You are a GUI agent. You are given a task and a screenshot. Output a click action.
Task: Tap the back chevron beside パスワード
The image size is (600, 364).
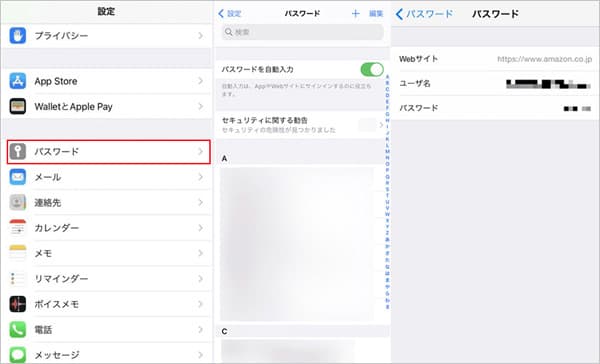pyautogui.click(x=399, y=14)
